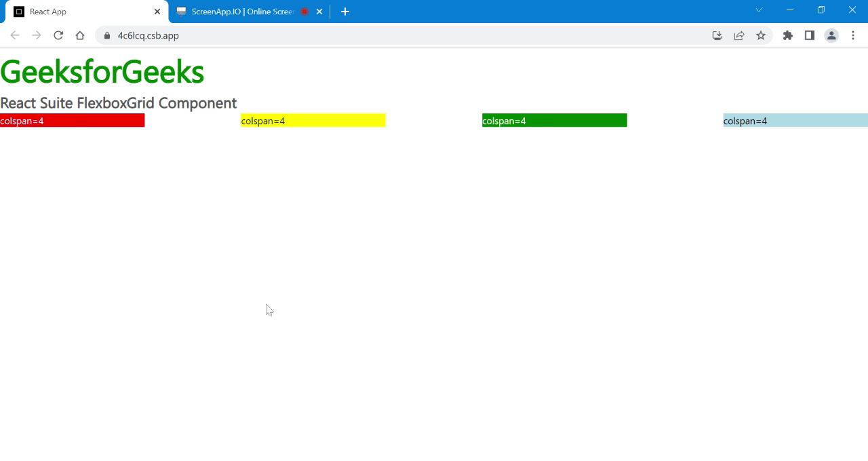Viewport: 868px width, 461px height.
Task: Open the Chrome three-dot menu
Action: (x=853, y=35)
